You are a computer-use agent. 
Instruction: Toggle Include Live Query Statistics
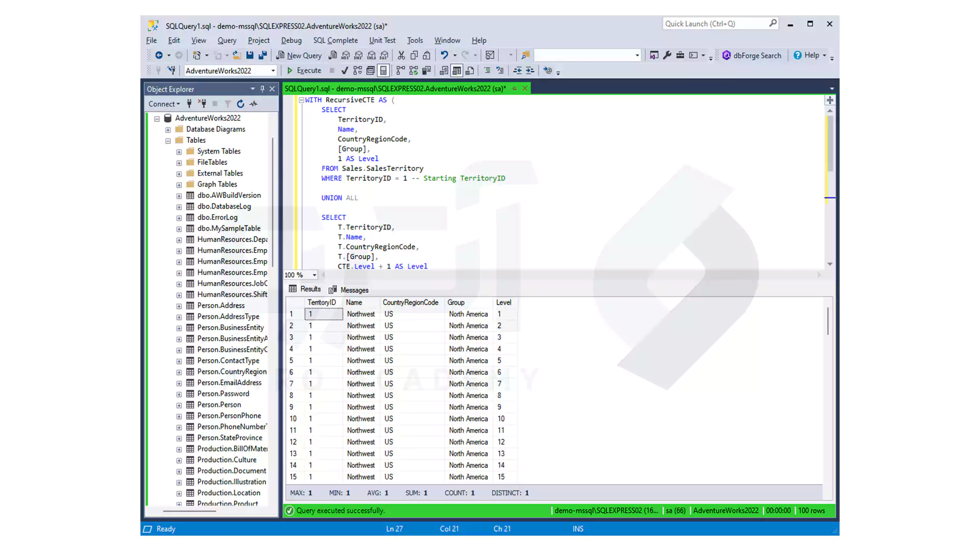413,70
